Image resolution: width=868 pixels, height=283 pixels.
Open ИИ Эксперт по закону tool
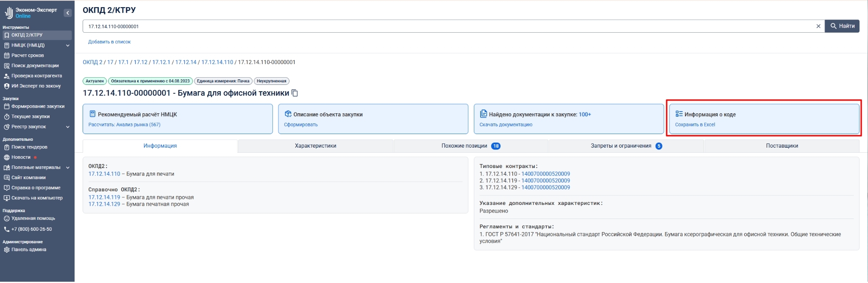pos(36,86)
